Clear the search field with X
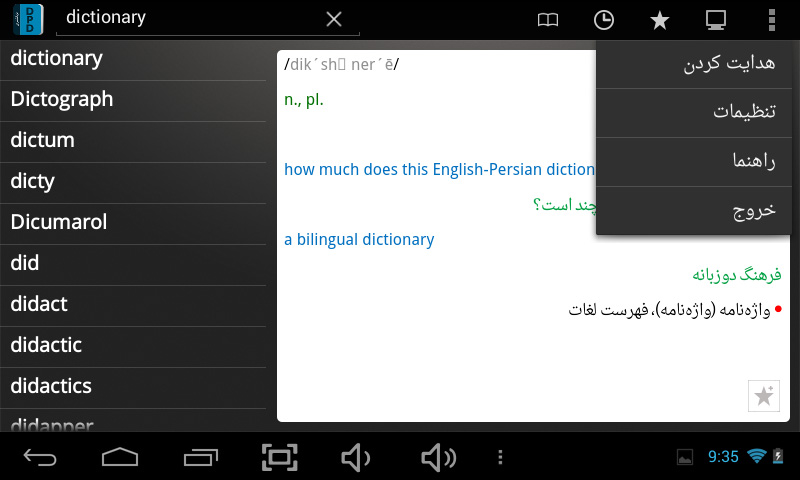800x480 pixels. (334, 19)
